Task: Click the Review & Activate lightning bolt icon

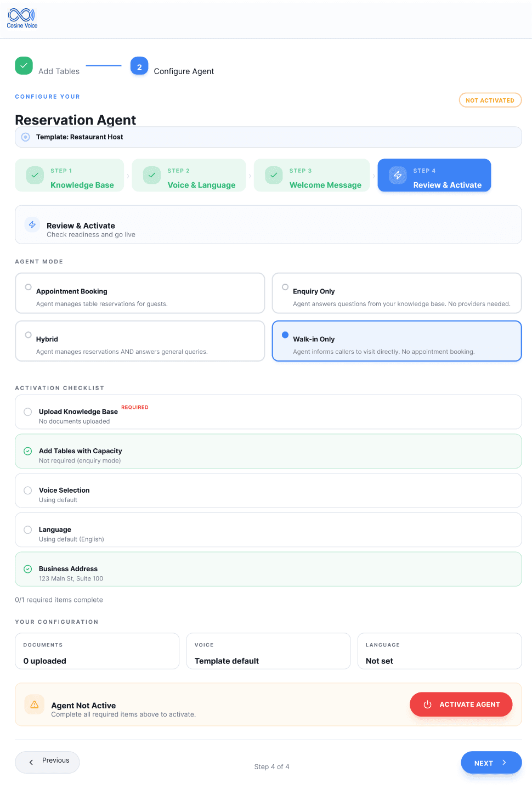Action: pos(32,224)
